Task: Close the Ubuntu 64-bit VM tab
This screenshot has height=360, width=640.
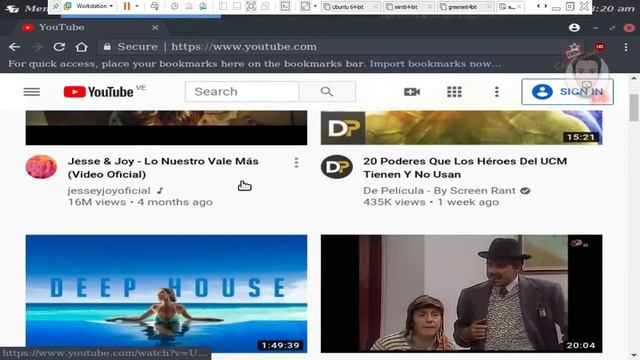Action: [x=375, y=7]
